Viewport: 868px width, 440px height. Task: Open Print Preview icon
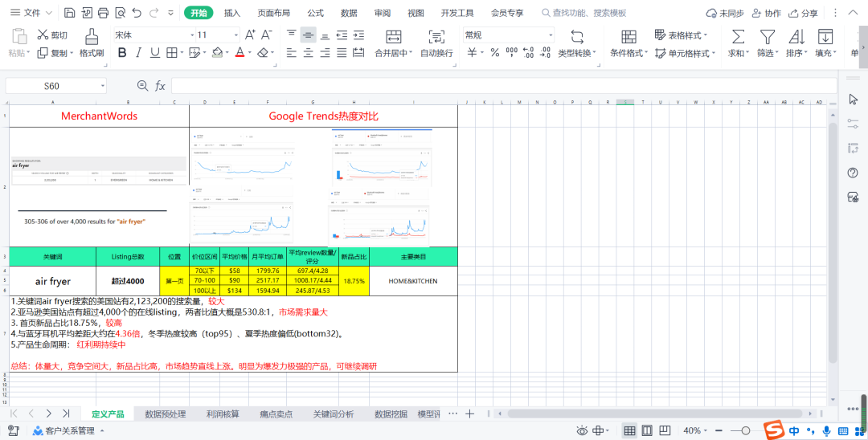(120, 13)
